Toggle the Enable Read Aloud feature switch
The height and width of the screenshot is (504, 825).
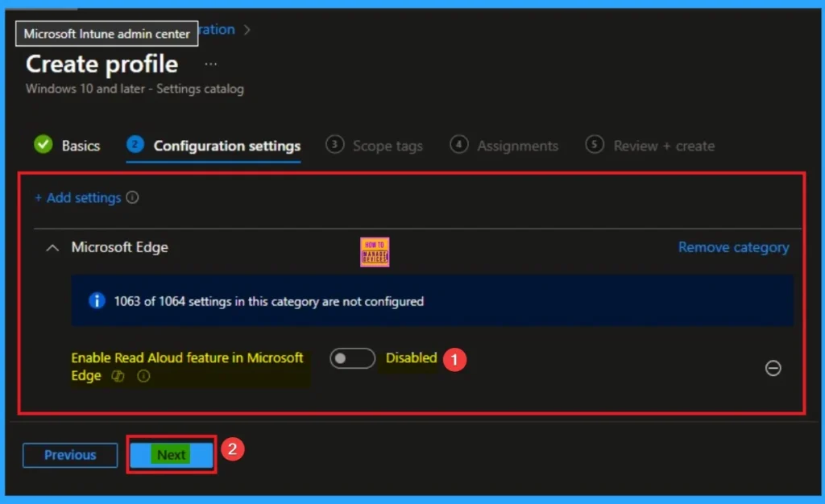pyautogui.click(x=353, y=358)
